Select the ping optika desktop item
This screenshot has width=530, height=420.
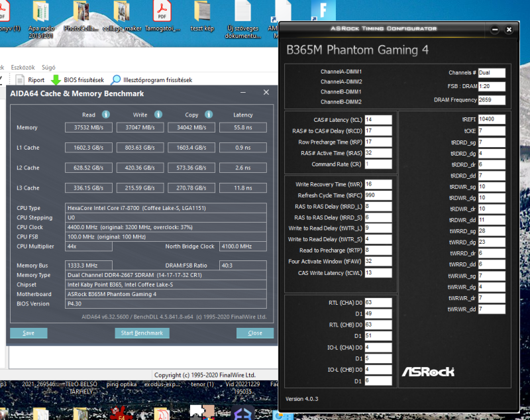coord(121,384)
